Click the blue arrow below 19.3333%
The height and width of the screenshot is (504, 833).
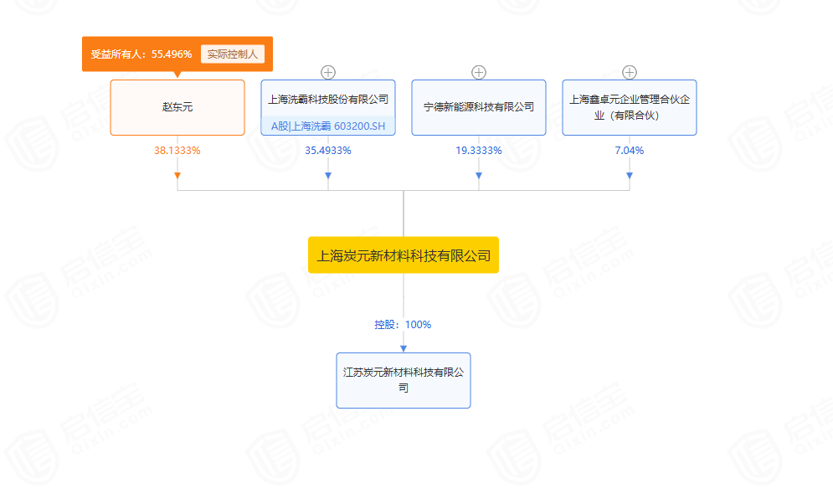click(x=479, y=176)
